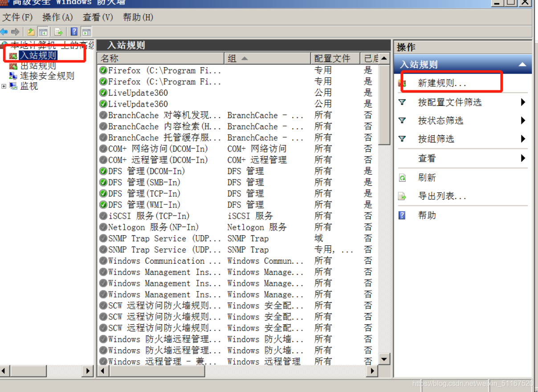This screenshot has height=392, width=538.
Task: Click the rules list vertical scrollbar down arrow
Action: [384, 359]
